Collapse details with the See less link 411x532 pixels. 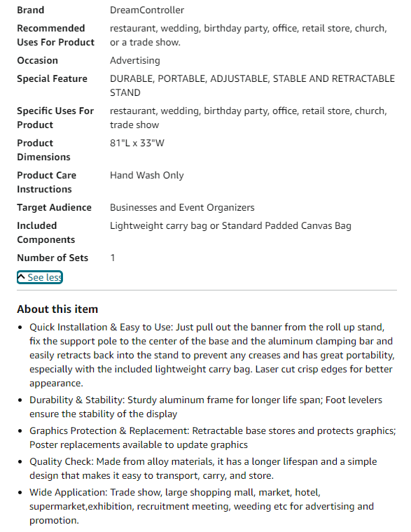[40, 277]
